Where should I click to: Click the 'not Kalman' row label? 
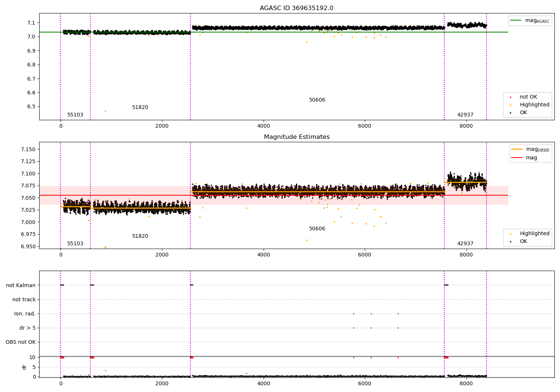[21, 285]
